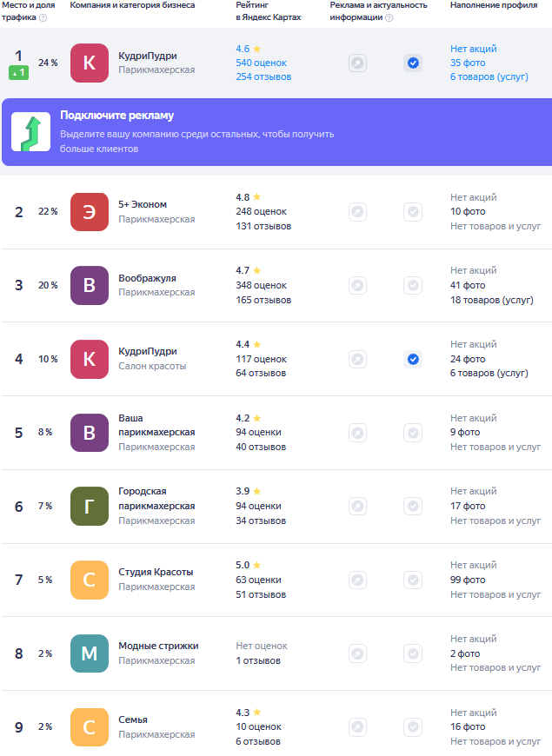Click the grey verification checkmark for Воображуля
The image size is (552, 756).
pos(413,285)
